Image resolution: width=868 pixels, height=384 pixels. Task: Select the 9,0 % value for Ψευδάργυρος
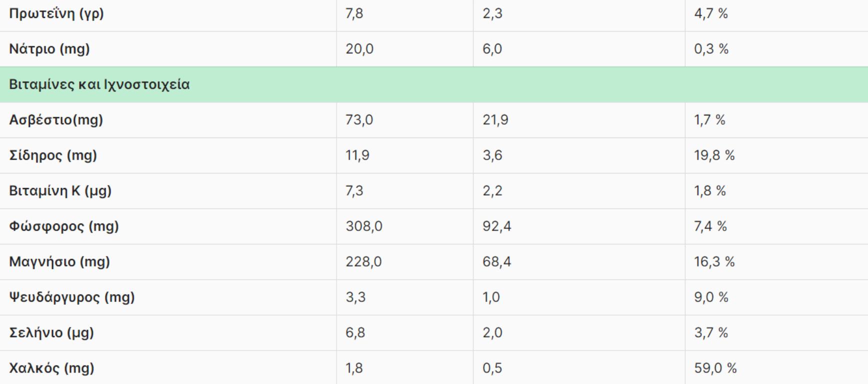pyautogui.click(x=711, y=297)
